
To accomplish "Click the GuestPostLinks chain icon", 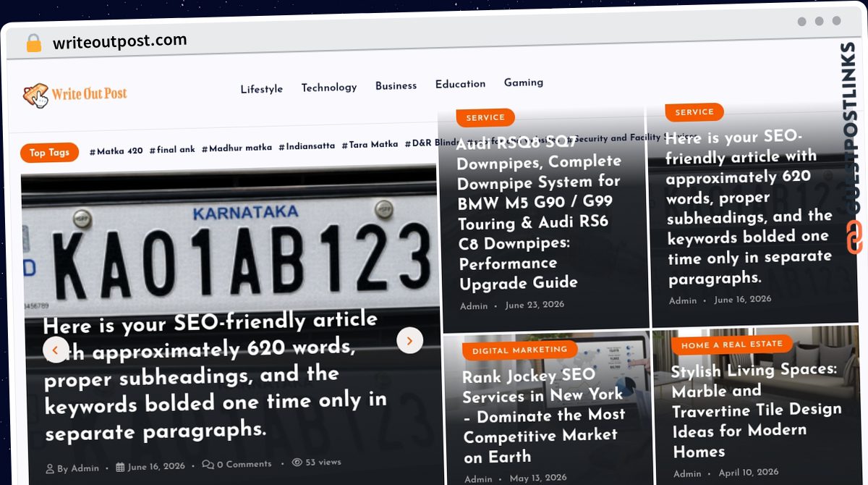I will click(x=854, y=237).
